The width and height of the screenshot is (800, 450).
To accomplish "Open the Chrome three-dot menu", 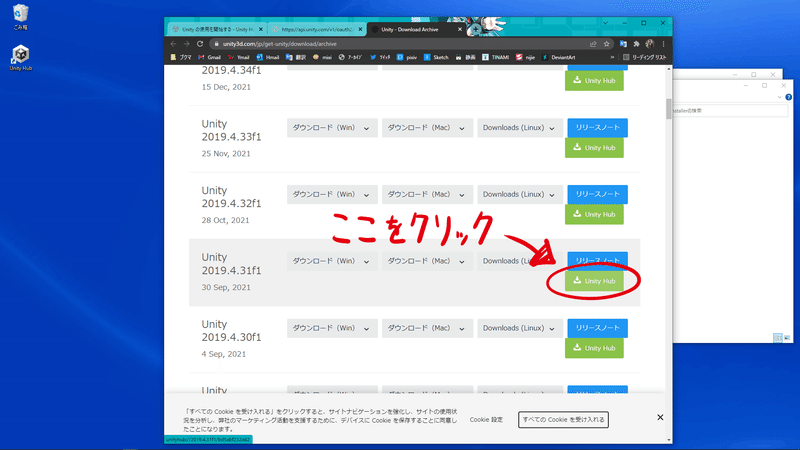I will (663, 44).
